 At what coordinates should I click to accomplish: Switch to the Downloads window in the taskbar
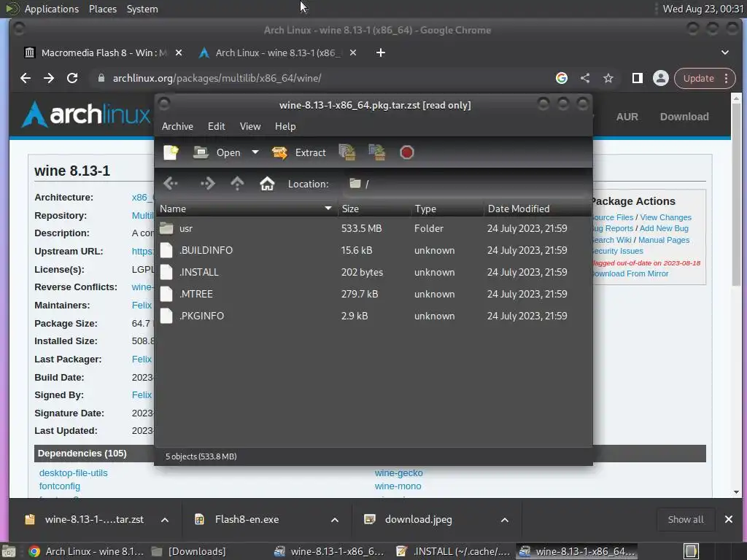[x=189, y=551]
